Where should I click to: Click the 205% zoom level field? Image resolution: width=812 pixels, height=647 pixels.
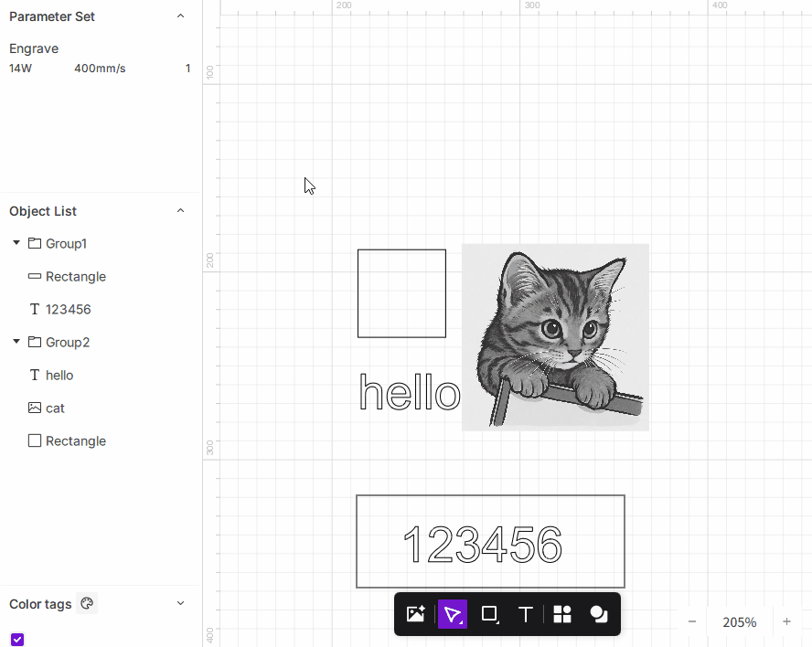[739, 622]
